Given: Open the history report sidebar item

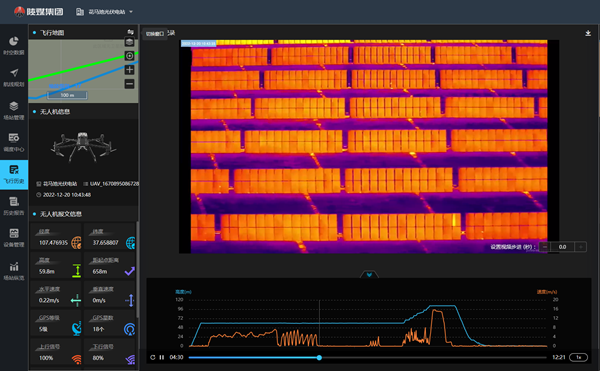Looking at the screenshot, I should pyautogui.click(x=14, y=207).
